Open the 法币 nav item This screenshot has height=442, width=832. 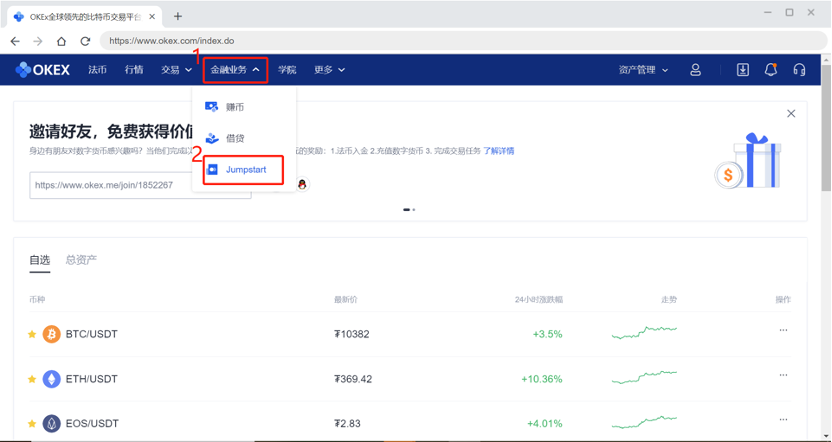tap(98, 70)
